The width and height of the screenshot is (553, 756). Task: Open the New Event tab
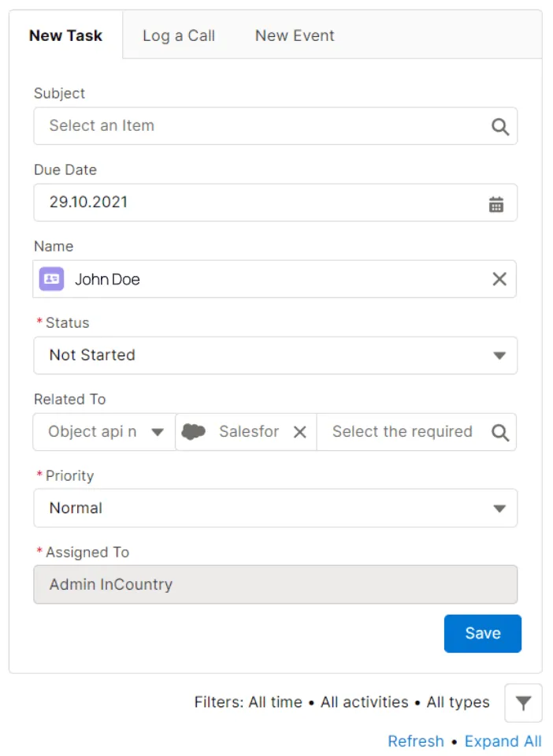point(294,35)
